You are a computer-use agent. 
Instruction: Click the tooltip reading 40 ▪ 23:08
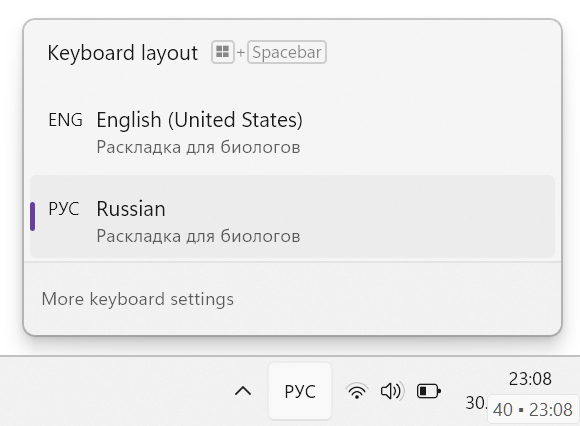[x=533, y=410]
